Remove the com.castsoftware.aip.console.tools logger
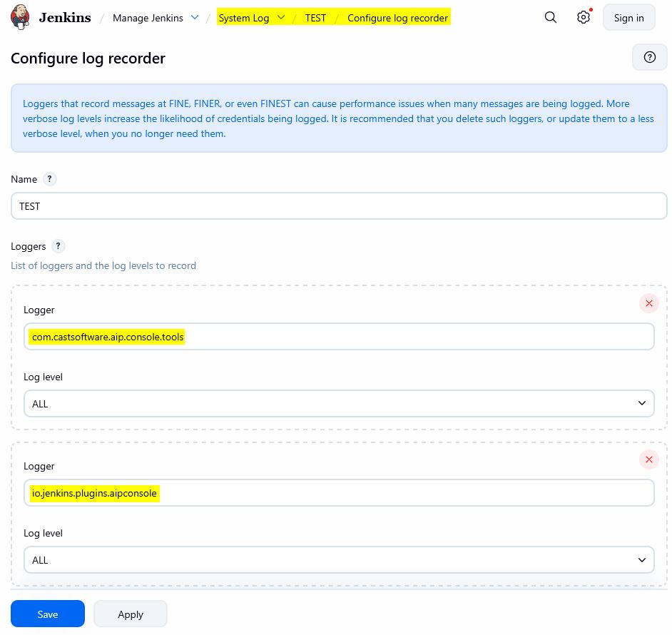The width and height of the screenshot is (672, 635). [648, 303]
